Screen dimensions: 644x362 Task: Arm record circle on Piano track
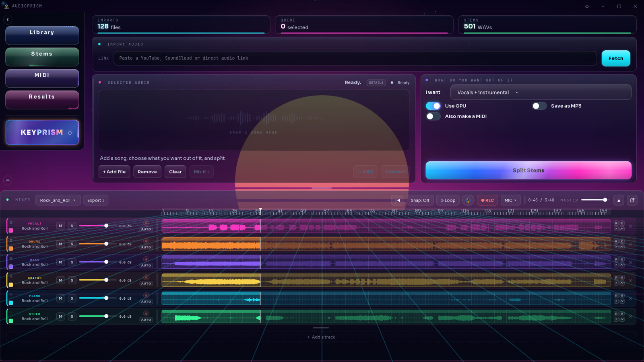pos(146,295)
